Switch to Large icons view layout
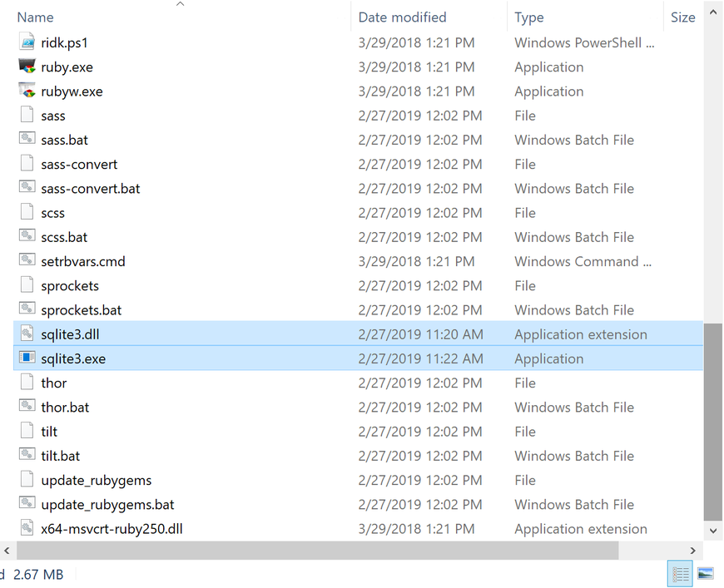Image resolution: width=724 pixels, height=588 pixels. pos(706,574)
